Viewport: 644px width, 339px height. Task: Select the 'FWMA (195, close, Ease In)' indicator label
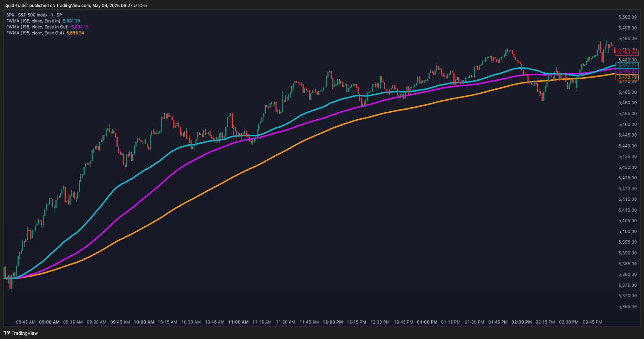click(x=33, y=21)
